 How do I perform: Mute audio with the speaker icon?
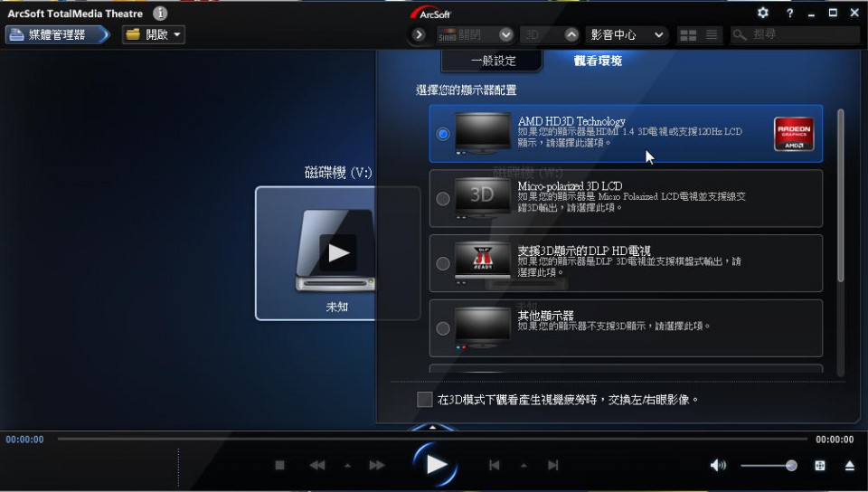point(718,466)
